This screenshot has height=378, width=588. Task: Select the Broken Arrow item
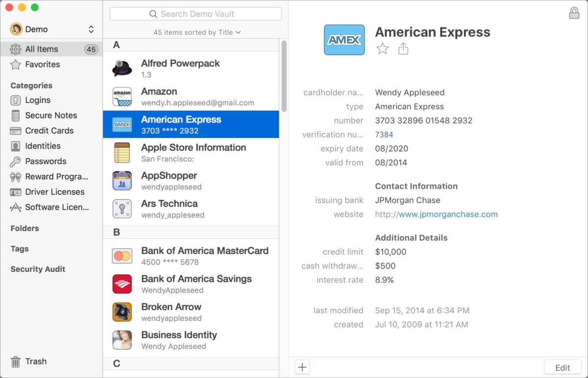tap(191, 312)
